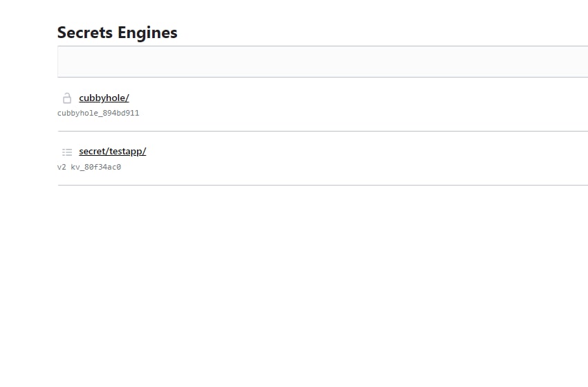Screen dimensions: 588x387
Task: Open the cubbyhole/ secrets engine link
Action: [x=104, y=98]
